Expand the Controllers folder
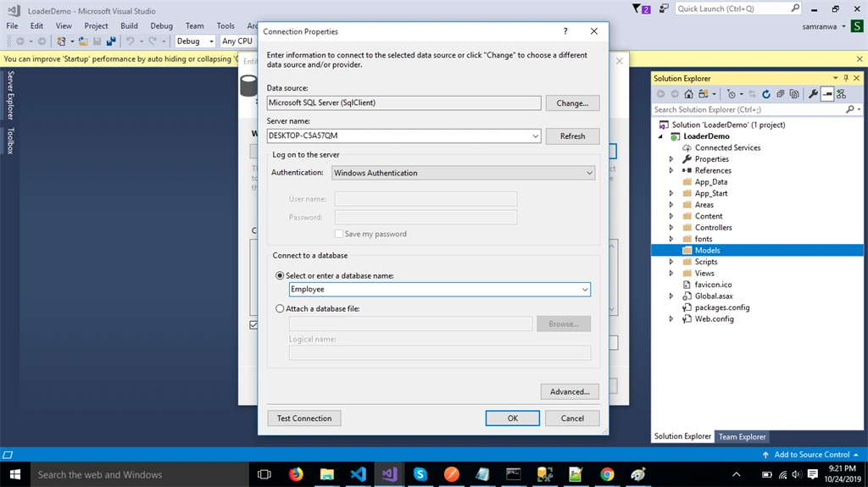Screen dimensions: 868x487 click(x=671, y=228)
